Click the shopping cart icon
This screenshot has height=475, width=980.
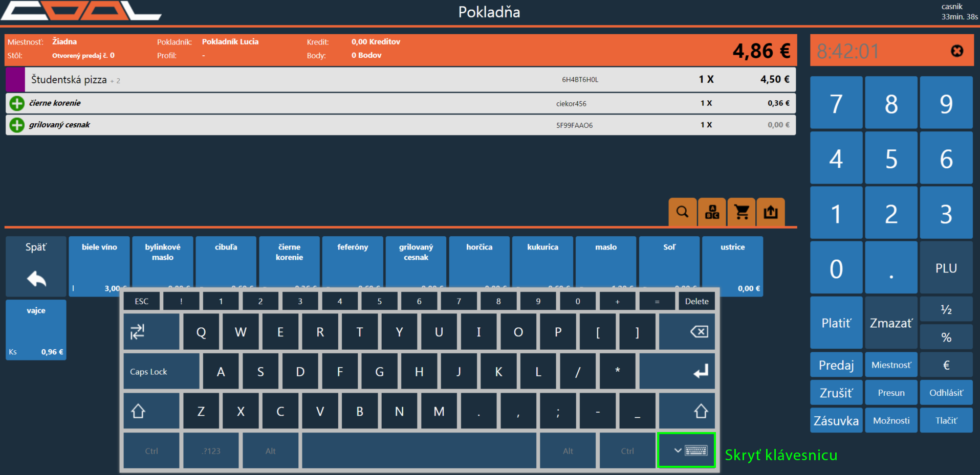742,212
